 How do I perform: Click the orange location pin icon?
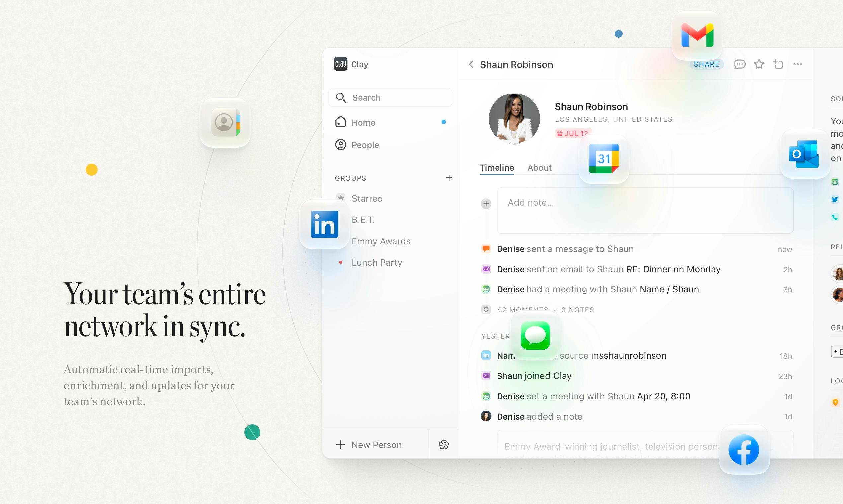[835, 403]
